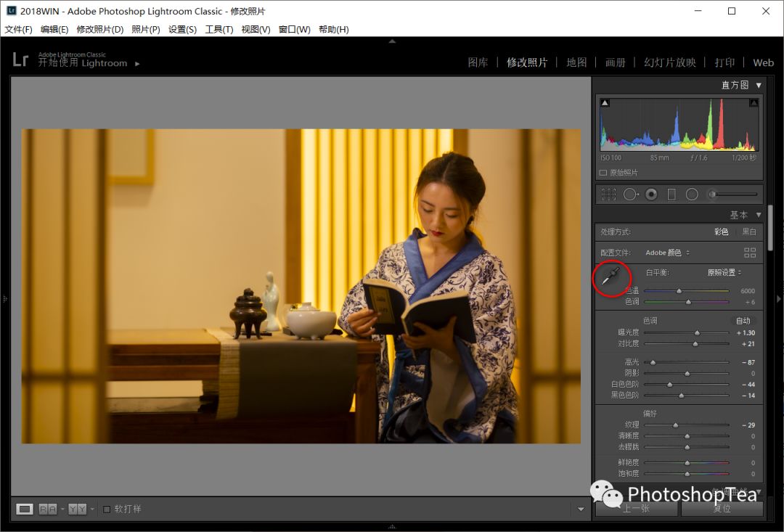Click the brush size slider in tool strip

(x=733, y=195)
